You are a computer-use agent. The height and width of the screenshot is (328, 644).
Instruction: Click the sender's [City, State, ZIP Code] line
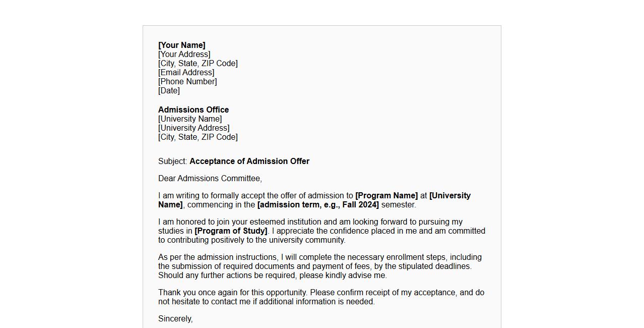[x=198, y=64]
